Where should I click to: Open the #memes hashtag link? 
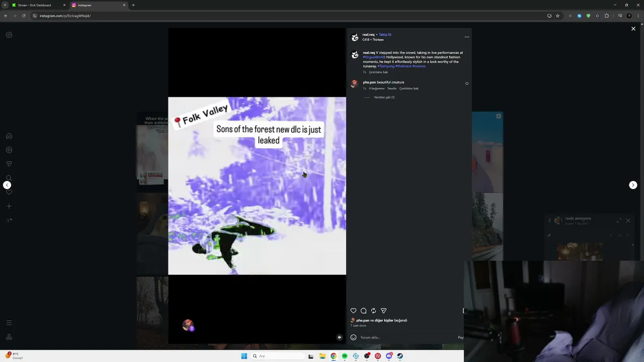[419, 66]
